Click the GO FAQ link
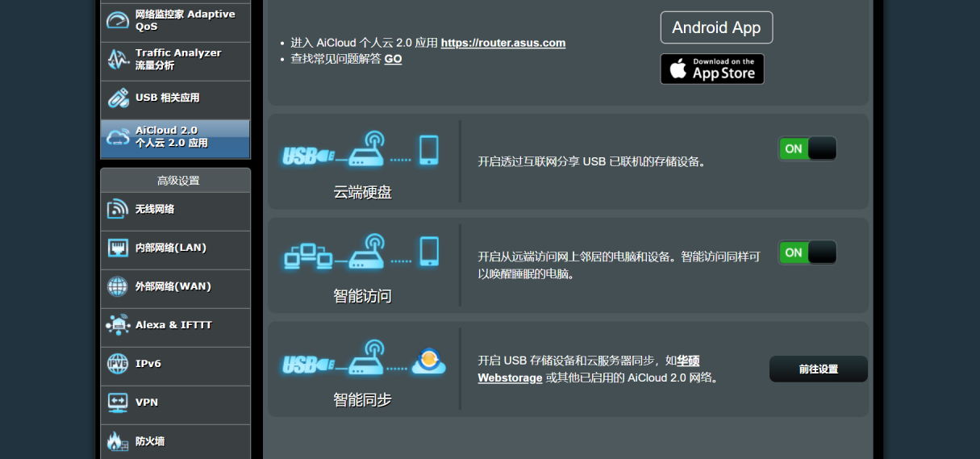980x459 pixels. click(x=393, y=59)
